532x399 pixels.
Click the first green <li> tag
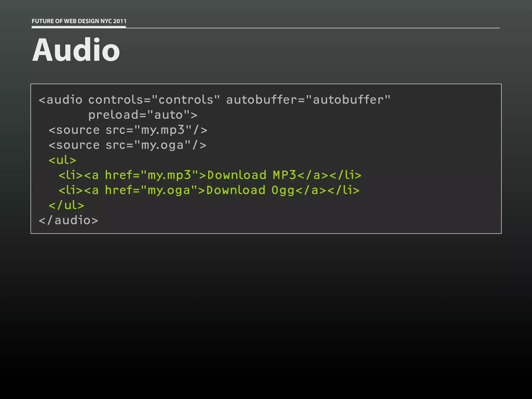coord(71,175)
